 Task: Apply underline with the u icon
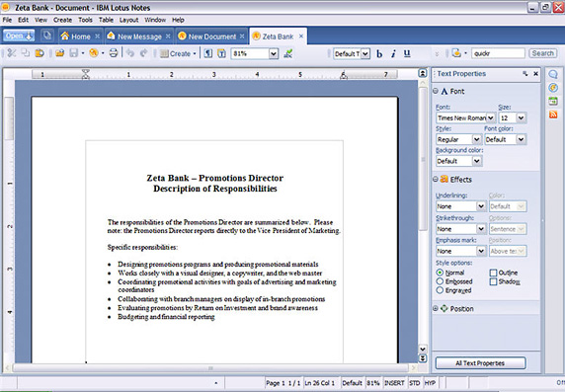point(407,53)
